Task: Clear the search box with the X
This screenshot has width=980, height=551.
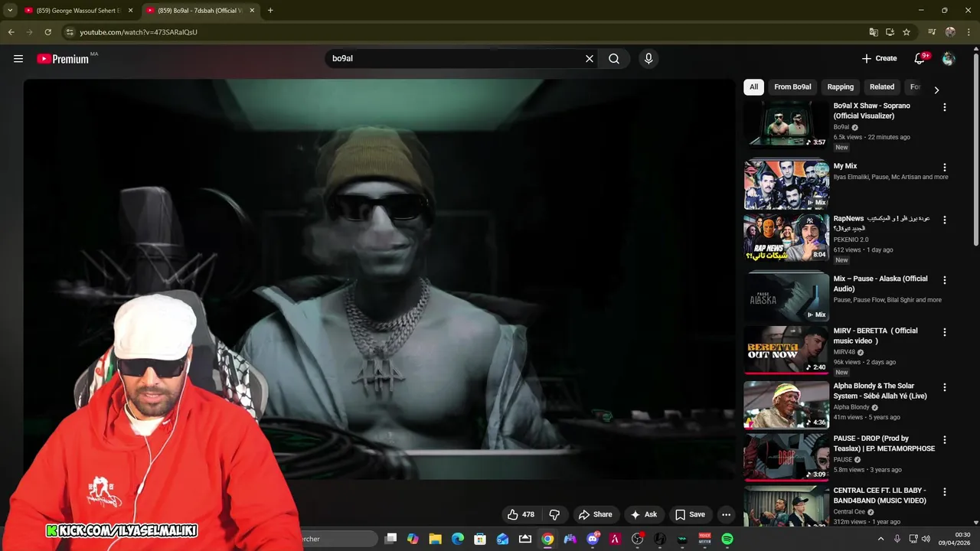Action: (590, 59)
